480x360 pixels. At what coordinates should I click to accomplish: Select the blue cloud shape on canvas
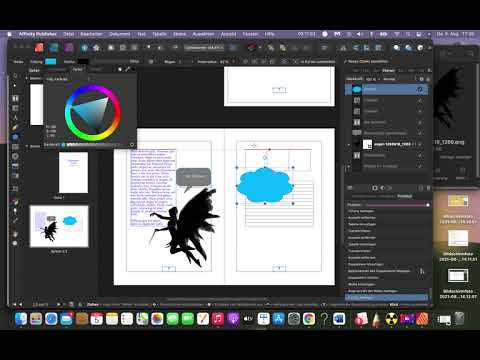click(264, 185)
